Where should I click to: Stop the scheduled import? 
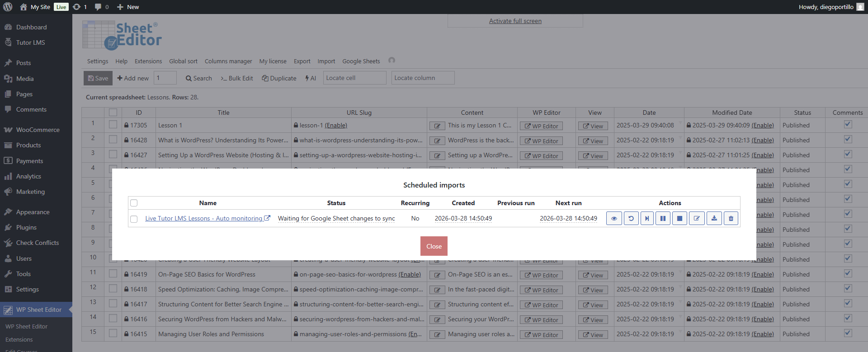click(679, 218)
